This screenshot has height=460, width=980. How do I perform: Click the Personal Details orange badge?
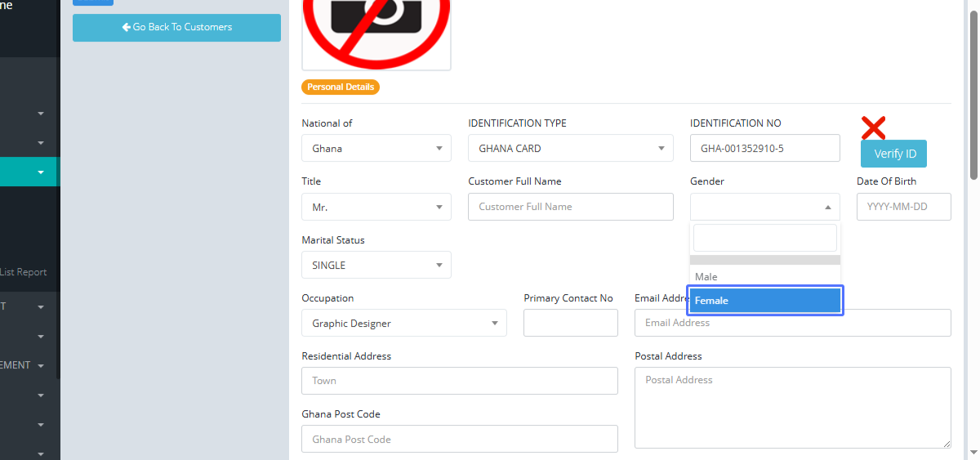[341, 87]
